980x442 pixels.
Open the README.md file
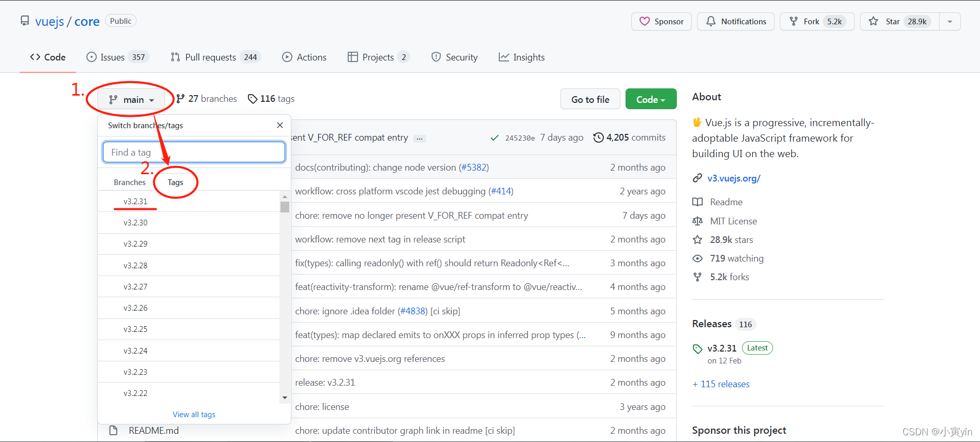click(154, 431)
